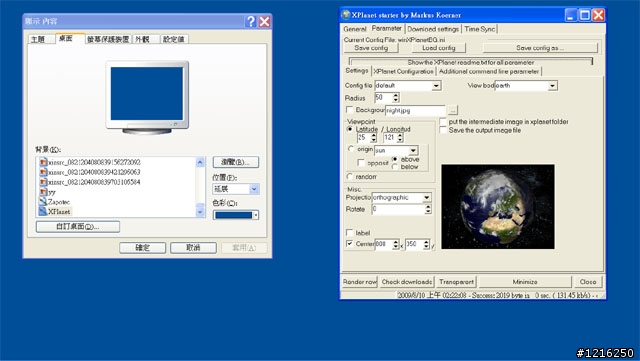Click the night.jpg background input field
The width and height of the screenshot is (640, 361).
pos(415,110)
